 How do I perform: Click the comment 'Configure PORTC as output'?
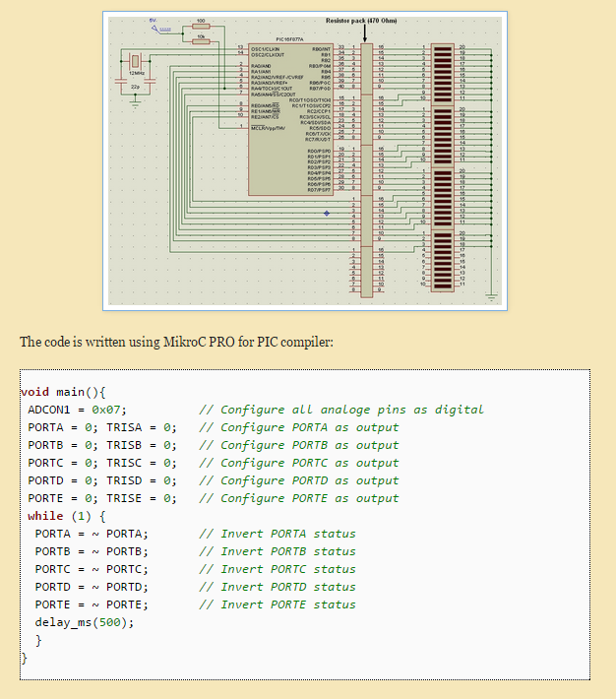pyautogui.click(x=299, y=463)
